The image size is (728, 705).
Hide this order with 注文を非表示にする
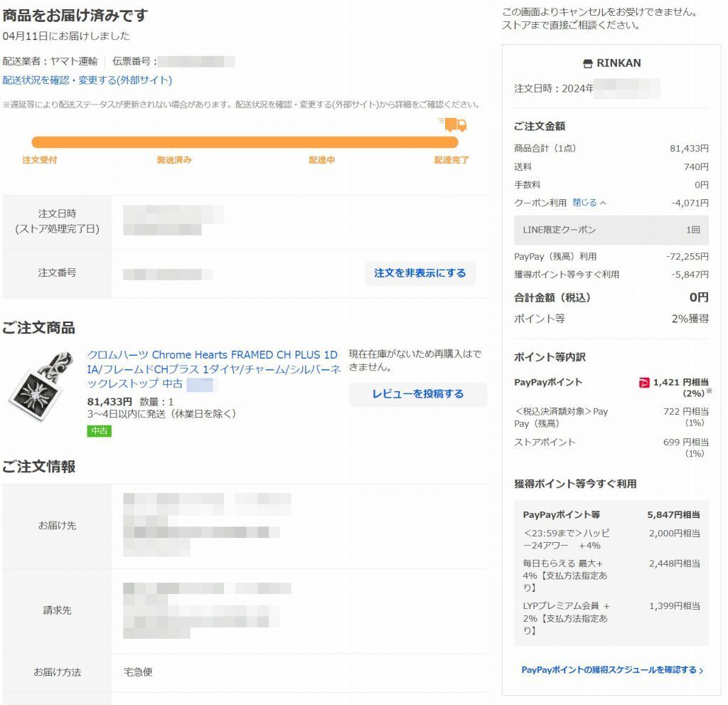[419, 273]
